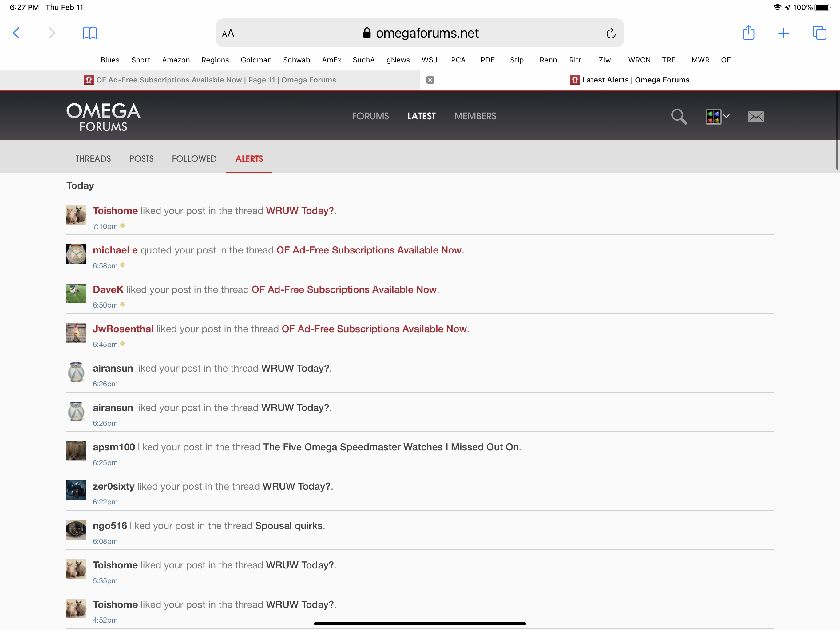
Task: Open the inbox envelope icon
Action: pos(756,116)
